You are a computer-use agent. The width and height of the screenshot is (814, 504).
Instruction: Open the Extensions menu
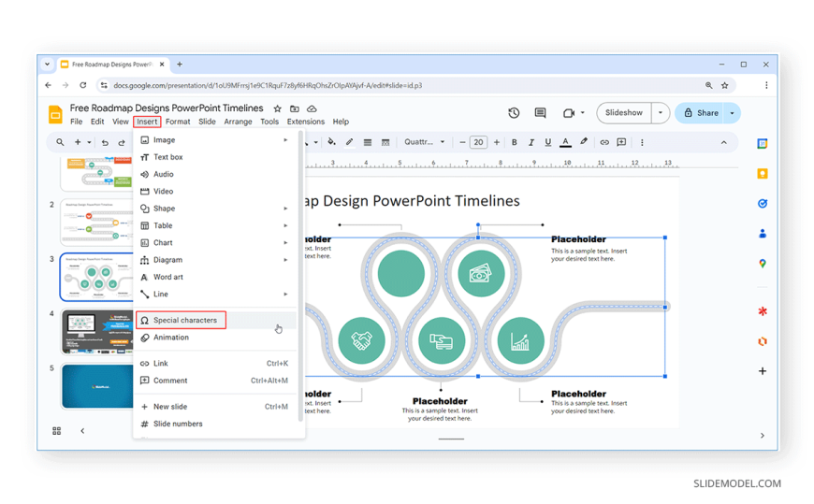[306, 122]
